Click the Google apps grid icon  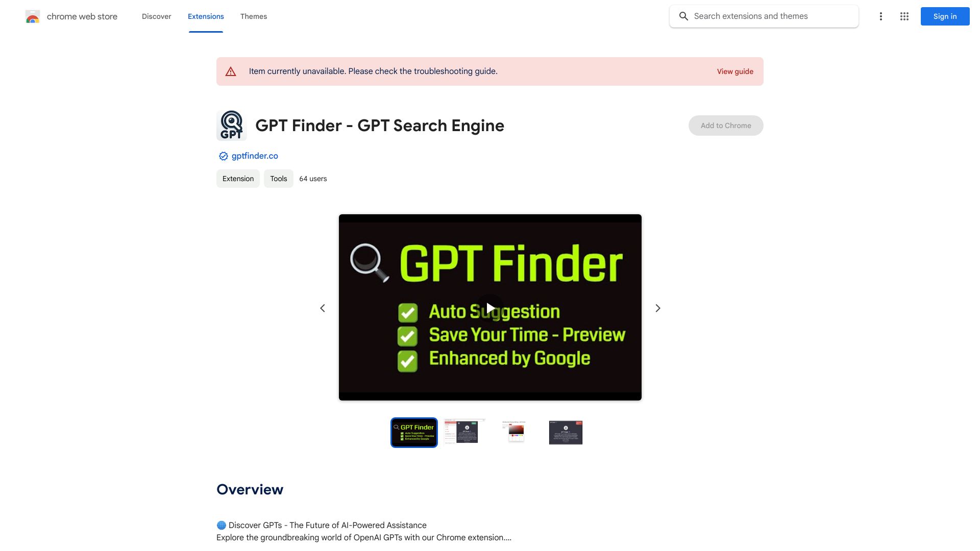click(904, 16)
